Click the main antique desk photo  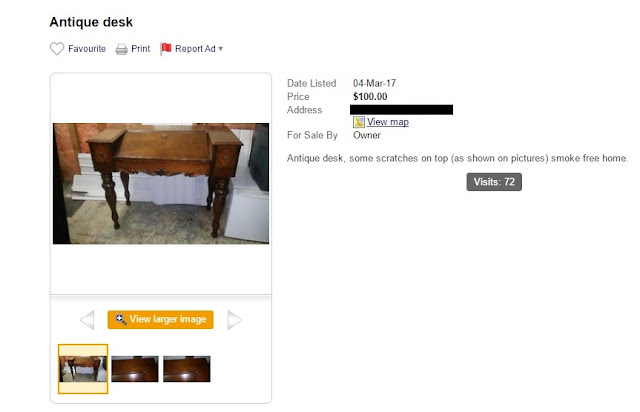(x=161, y=184)
